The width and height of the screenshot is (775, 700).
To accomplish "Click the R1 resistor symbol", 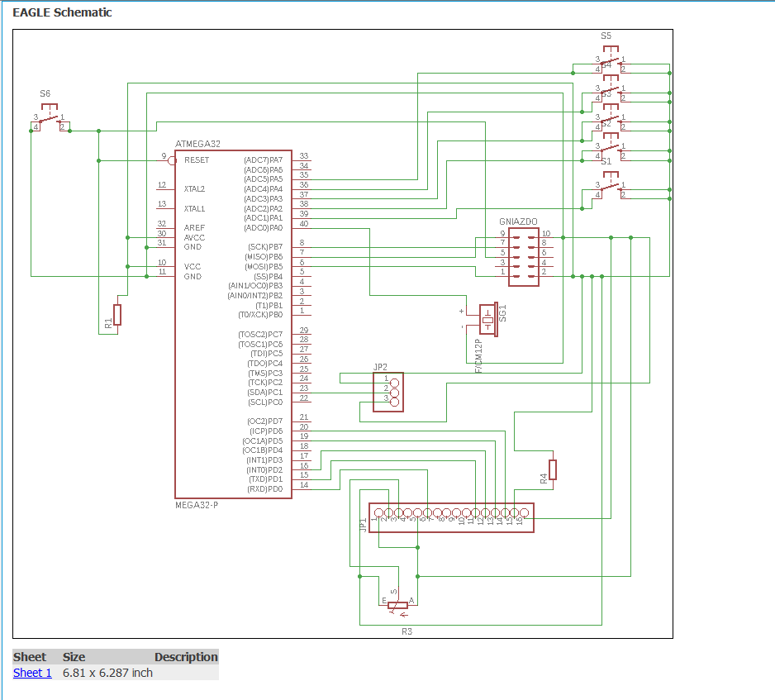I will 117,316.
